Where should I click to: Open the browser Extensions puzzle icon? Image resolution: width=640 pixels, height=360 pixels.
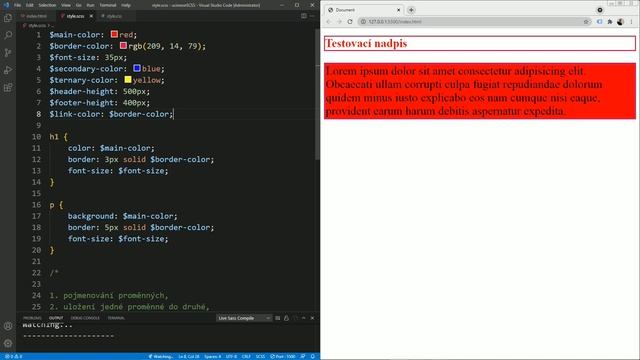tap(610, 22)
